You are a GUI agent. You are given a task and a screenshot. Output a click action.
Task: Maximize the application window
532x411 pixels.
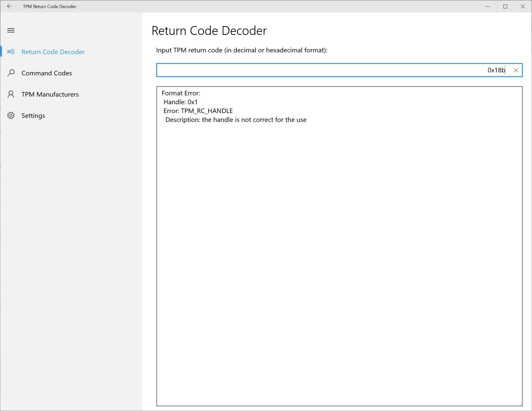505,6
